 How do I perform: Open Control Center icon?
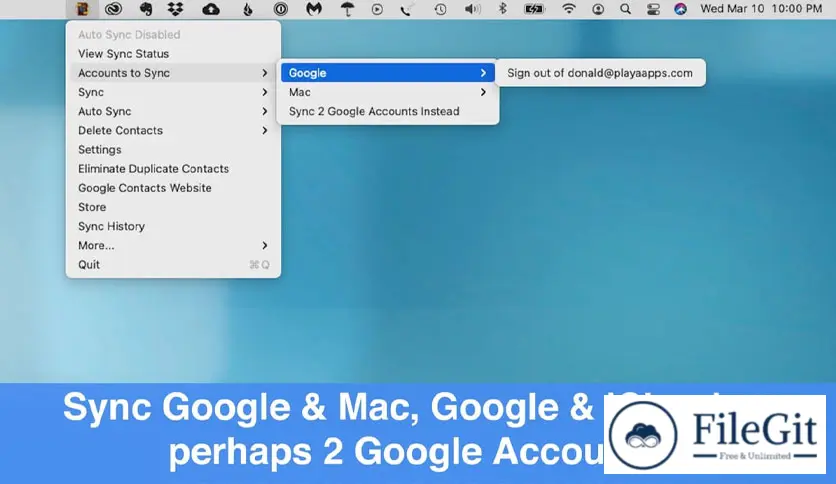coord(653,9)
